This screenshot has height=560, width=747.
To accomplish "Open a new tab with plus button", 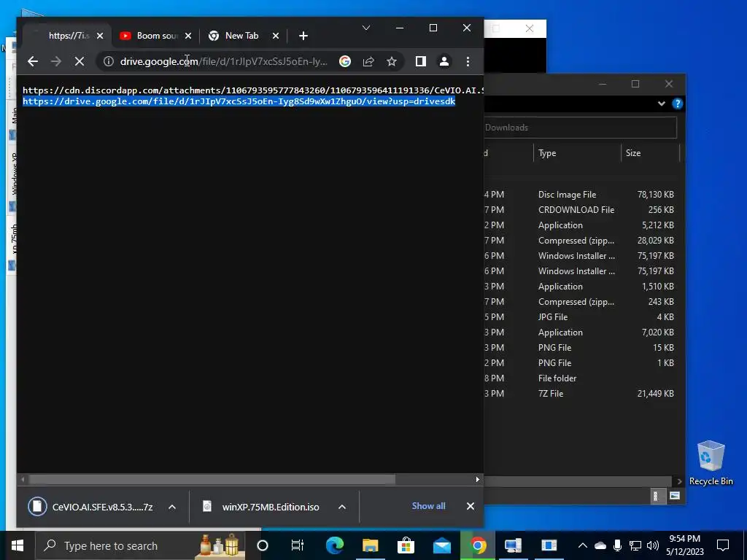I will tap(303, 36).
